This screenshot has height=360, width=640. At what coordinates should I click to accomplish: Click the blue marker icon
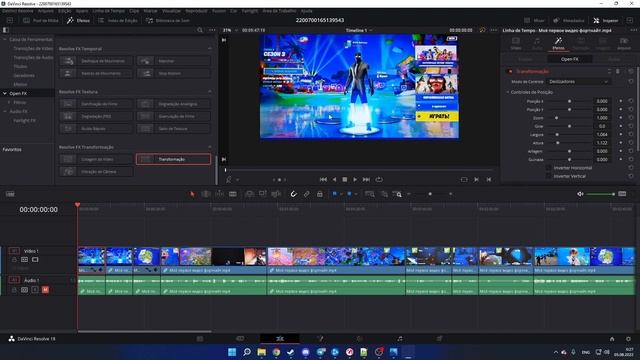(349, 194)
